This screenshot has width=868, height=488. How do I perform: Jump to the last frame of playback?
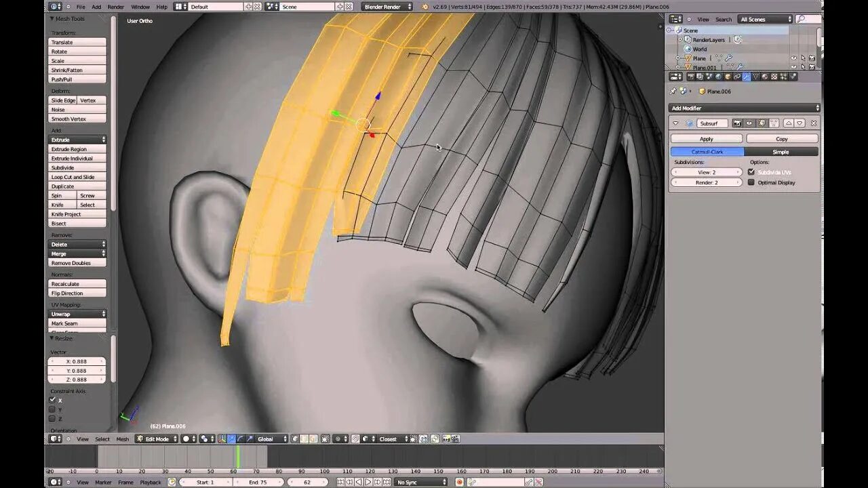pos(386,483)
